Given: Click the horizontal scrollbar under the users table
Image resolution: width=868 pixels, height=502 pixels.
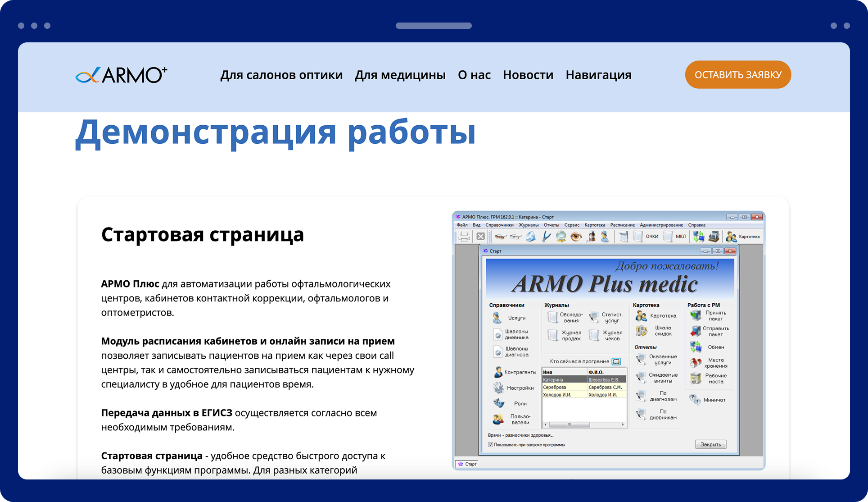Looking at the screenshot, I should [584, 424].
